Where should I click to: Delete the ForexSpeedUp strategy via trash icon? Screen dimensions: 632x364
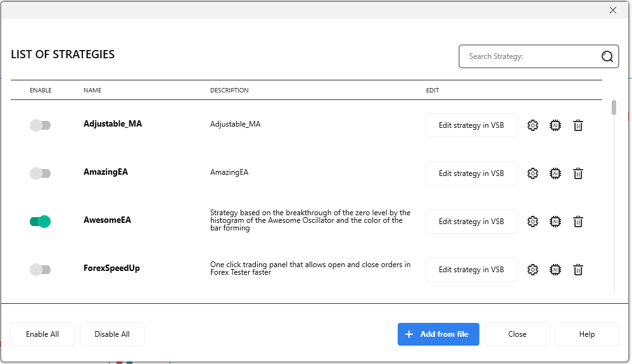tap(578, 270)
